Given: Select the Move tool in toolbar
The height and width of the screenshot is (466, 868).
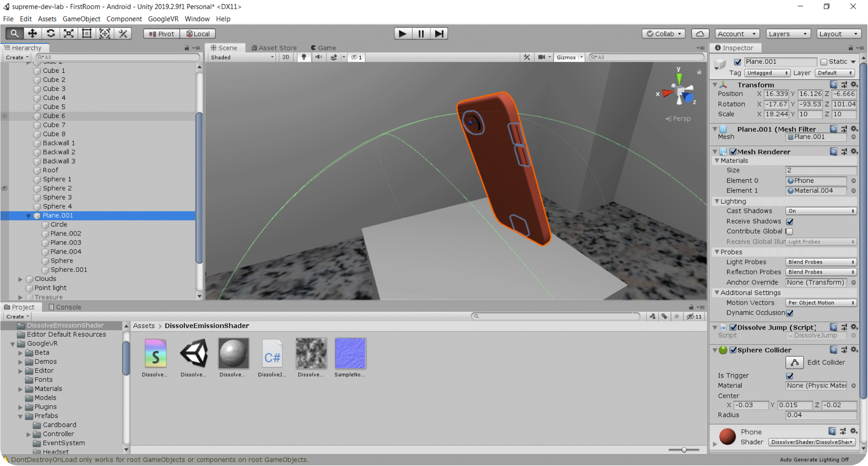Looking at the screenshot, I should point(33,34).
